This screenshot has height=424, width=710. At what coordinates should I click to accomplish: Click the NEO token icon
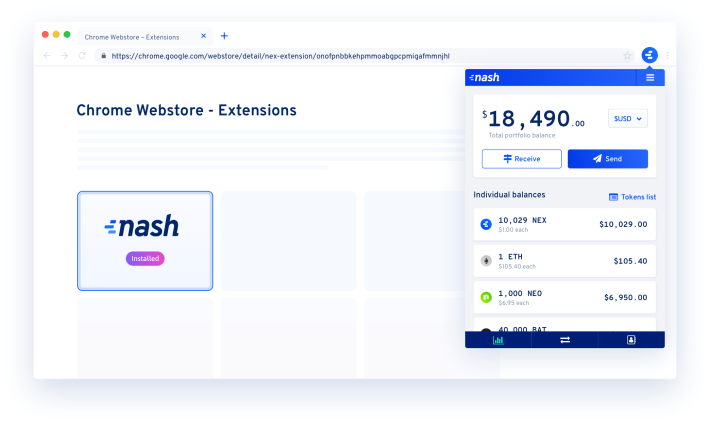[x=486, y=298]
